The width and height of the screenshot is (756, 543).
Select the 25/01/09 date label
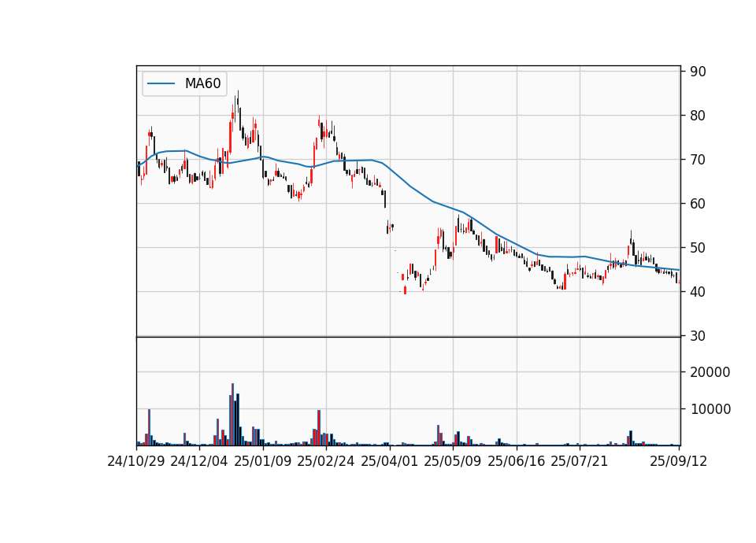pos(263,461)
